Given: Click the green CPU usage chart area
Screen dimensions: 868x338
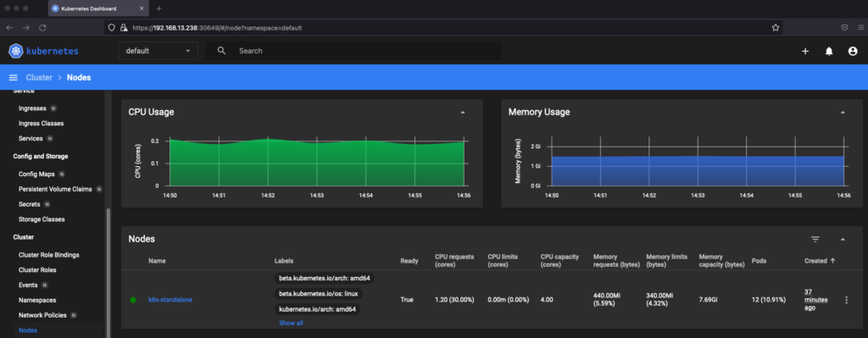Looking at the screenshot, I should coord(316,163).
